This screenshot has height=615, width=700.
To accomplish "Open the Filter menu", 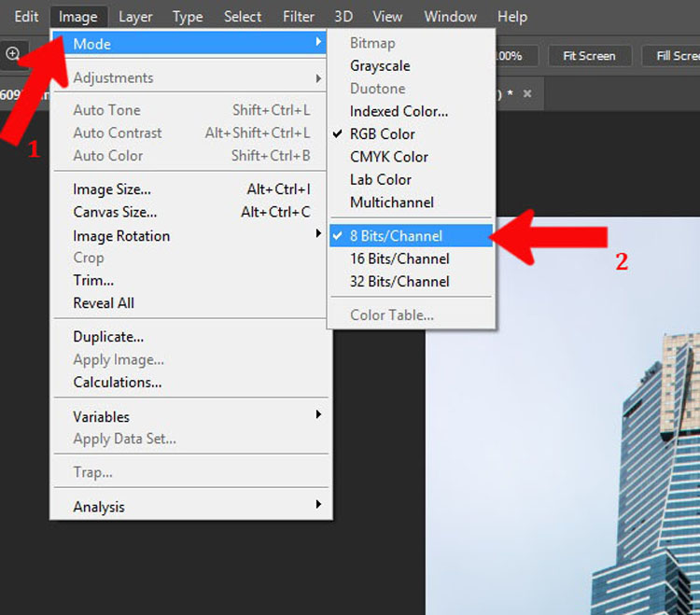I will coord(299,17).
